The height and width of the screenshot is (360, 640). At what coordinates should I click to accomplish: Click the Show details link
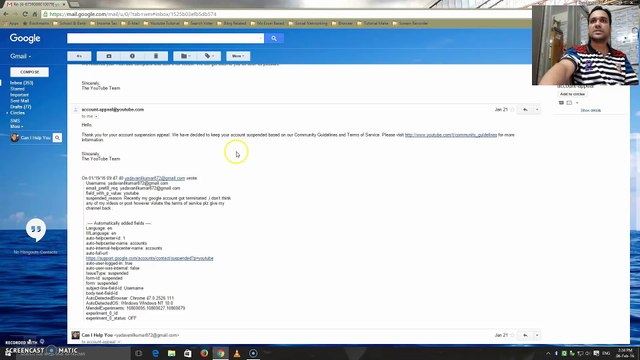[591, 111]
